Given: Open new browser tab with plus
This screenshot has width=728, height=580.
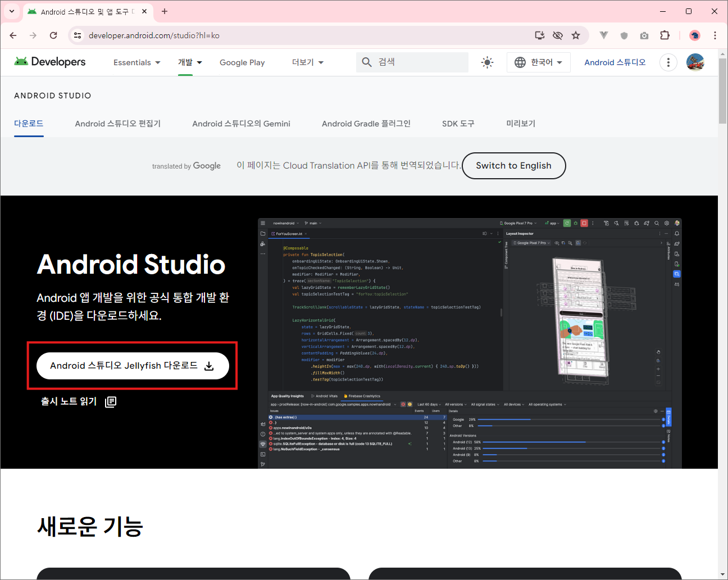Looking at the screenshot, I should [x=165, y=11].
